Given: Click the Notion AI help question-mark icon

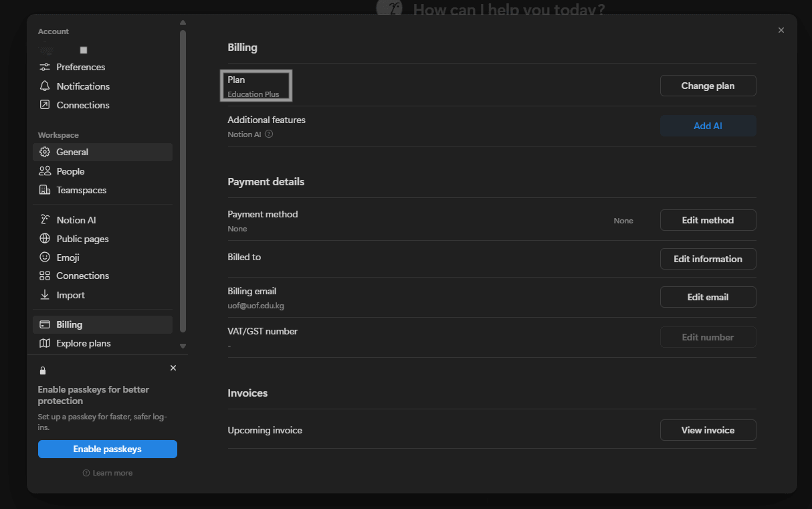Looking at the screenshot, I should [x=269, y=134].
